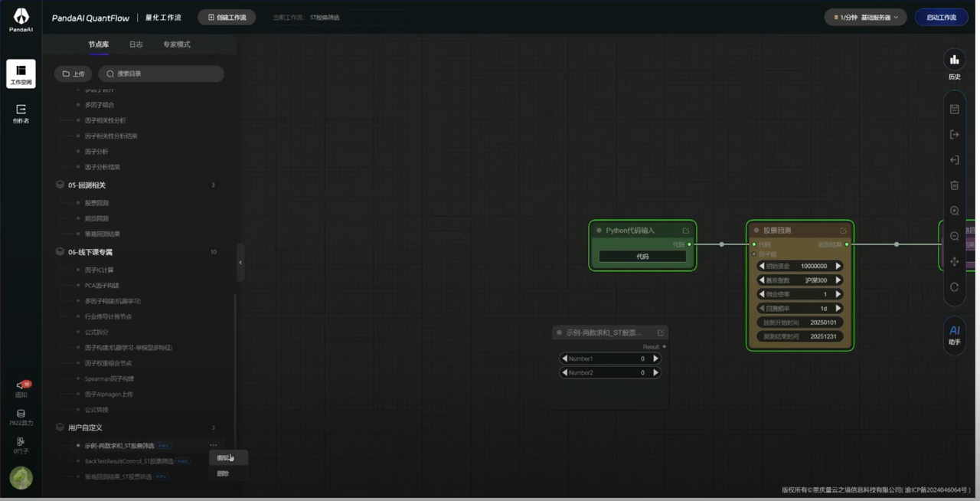Open the 1/分钟 基础服务器 dropdown

pyautogui.click(x=865, y=17)
